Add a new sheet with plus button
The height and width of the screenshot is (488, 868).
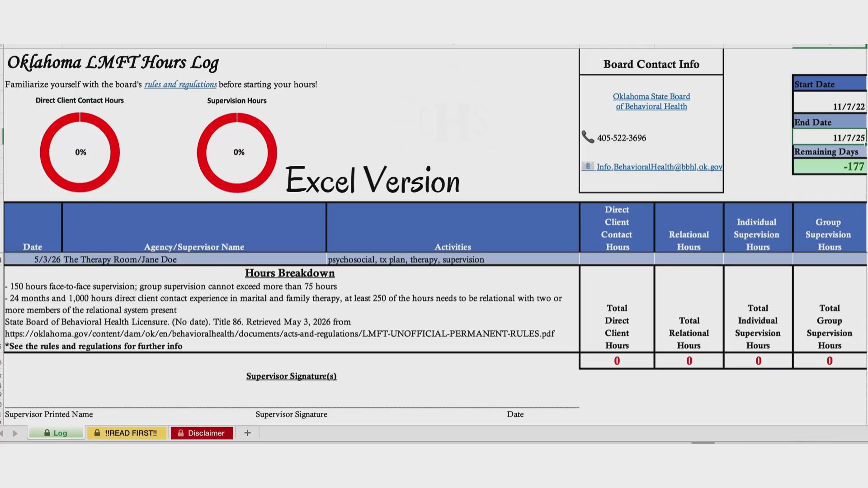click(247, 433)
